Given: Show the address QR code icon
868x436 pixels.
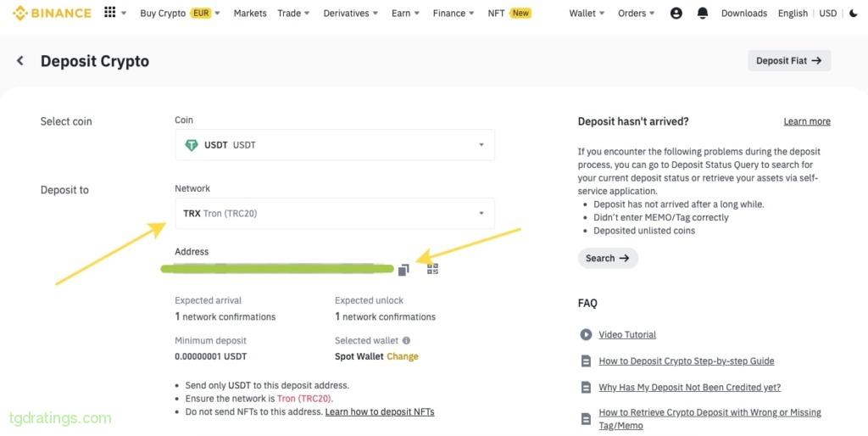Looking at the screenshot, I should pos(433,269).
